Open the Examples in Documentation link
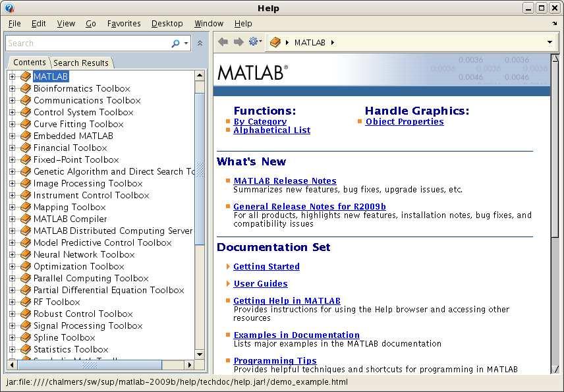 (296, 335)
